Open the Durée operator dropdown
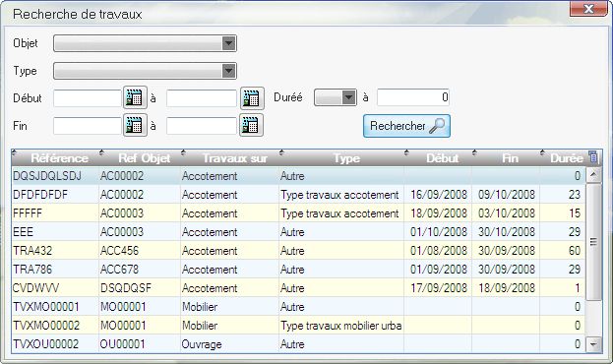613x364 pixels. (x=348, y=97)
